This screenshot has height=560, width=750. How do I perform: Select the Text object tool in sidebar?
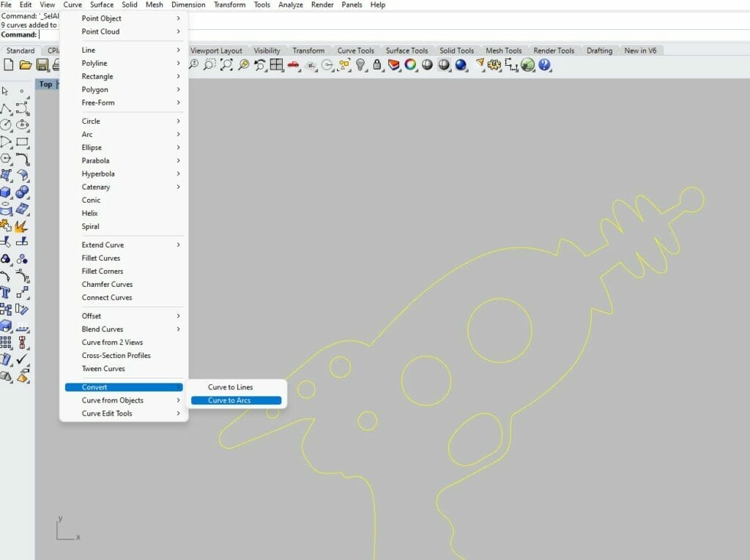tap(6, 292)
